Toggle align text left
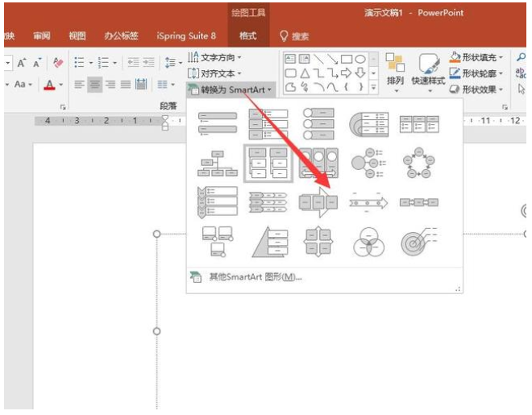 [79, 84]
